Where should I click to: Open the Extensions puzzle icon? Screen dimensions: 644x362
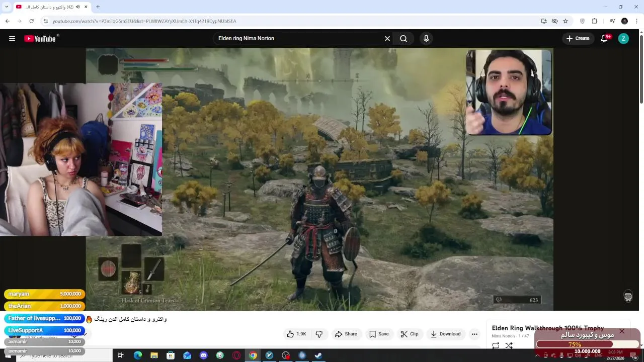pos(595,21)
